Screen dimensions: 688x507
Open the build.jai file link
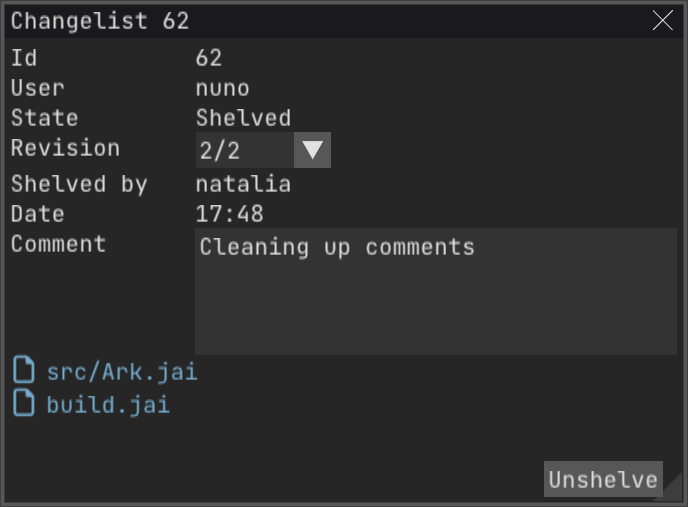coord(108,405)
